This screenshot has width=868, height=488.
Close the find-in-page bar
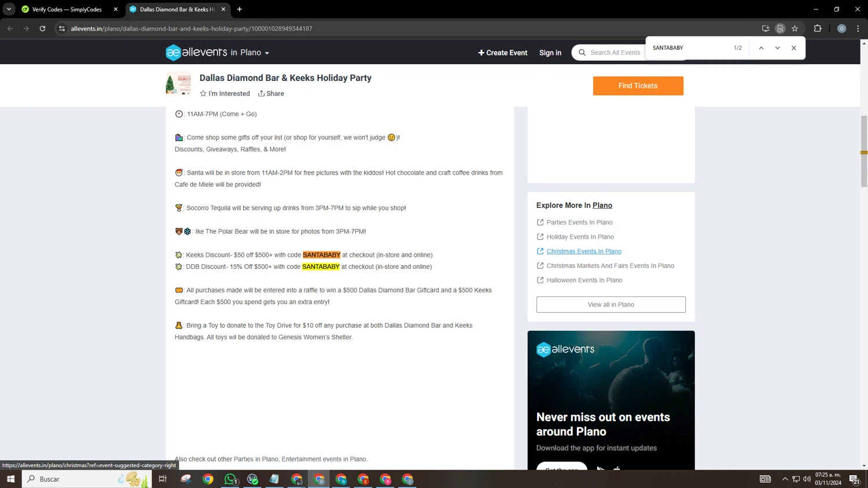coord(793,48)
